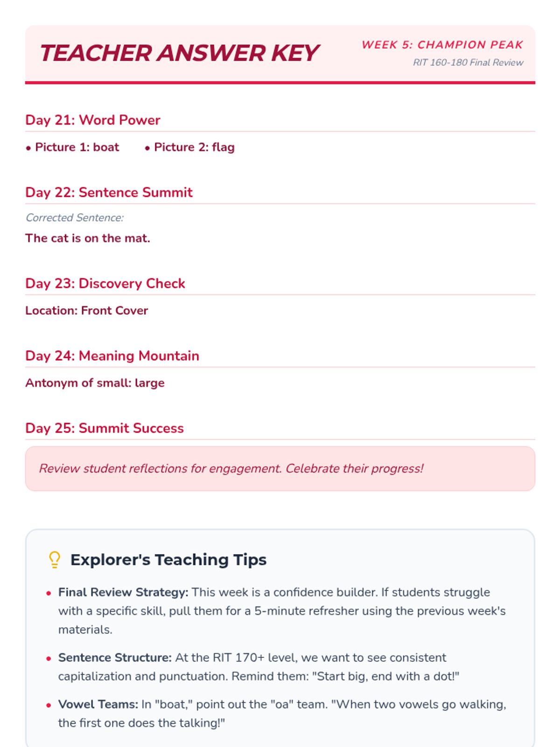Select the Day 21: Word Power heading
This screenshot has height=747, width=560.
pos(92,120)
